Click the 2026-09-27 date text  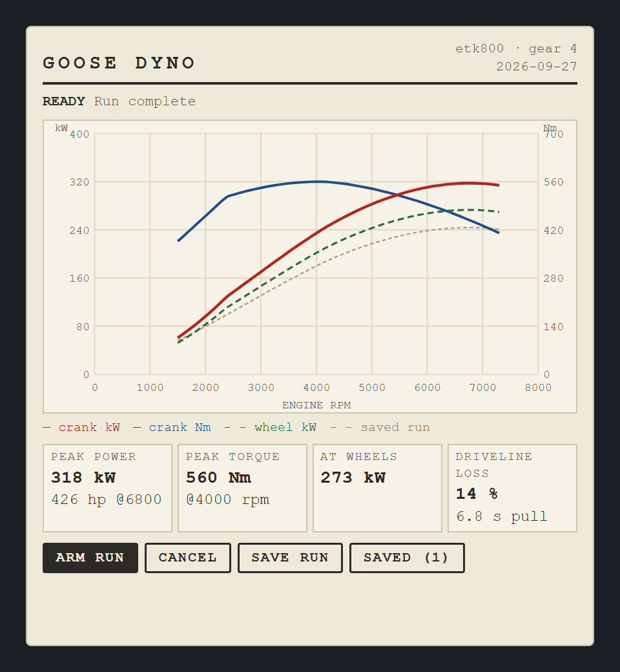coord(537,67)
